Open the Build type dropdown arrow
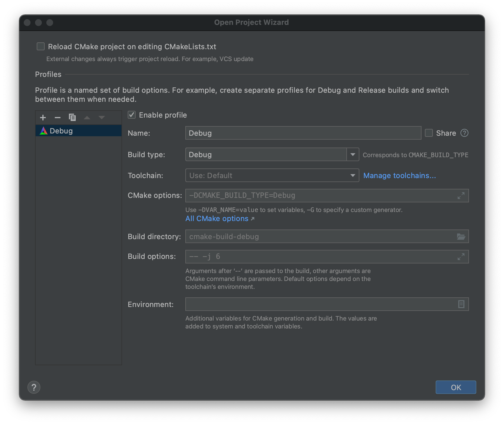504x424 pixels. pos(353,154)
